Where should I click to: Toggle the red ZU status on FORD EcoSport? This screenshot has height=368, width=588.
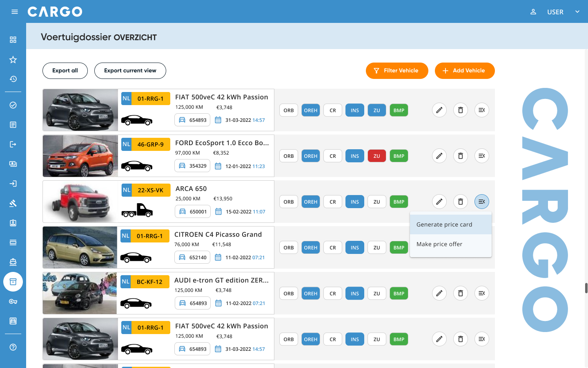click(x=376, y=156)
